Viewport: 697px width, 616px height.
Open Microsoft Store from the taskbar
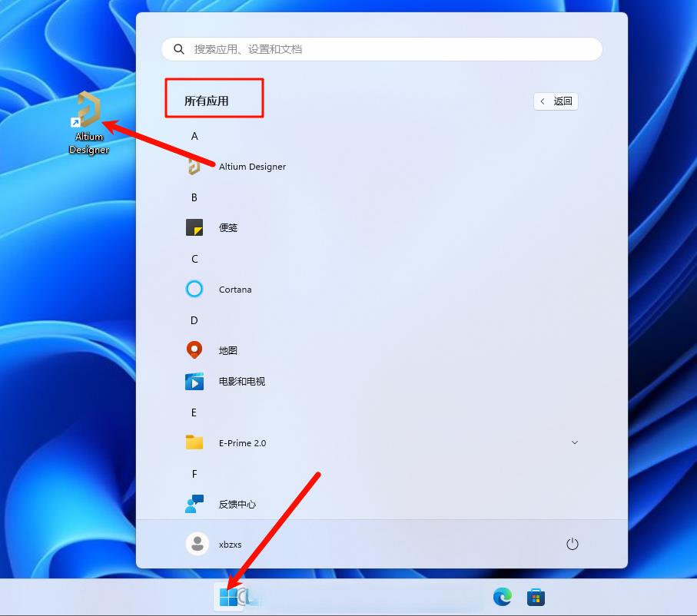[x=536, y=598]
